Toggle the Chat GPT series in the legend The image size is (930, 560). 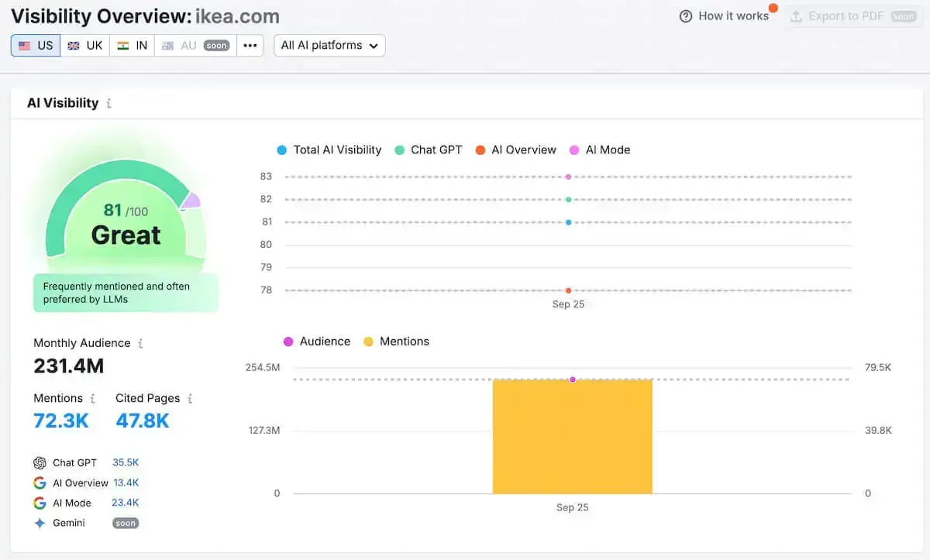[x=429, y=149]
